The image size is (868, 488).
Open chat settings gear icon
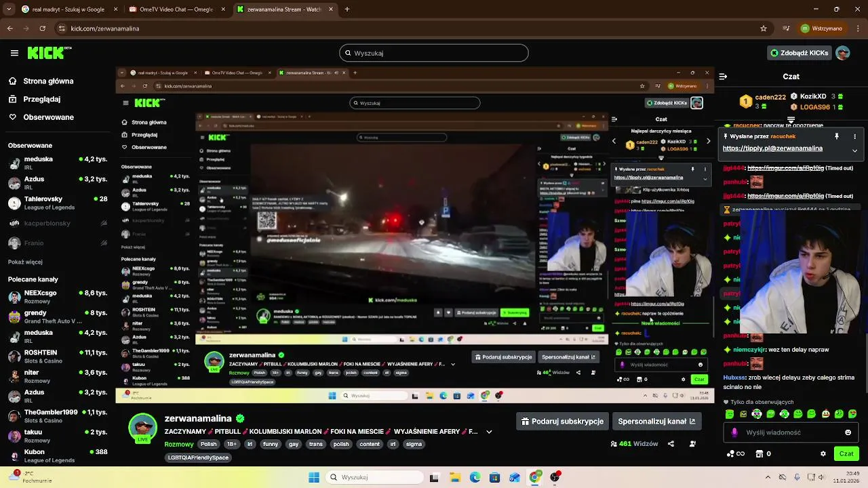point(823,454)
